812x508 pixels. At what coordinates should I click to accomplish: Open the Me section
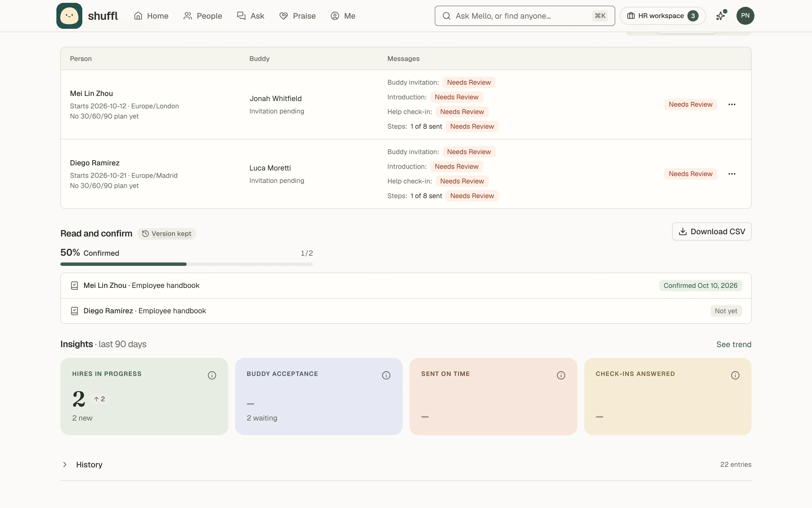[x=343, y=16]
